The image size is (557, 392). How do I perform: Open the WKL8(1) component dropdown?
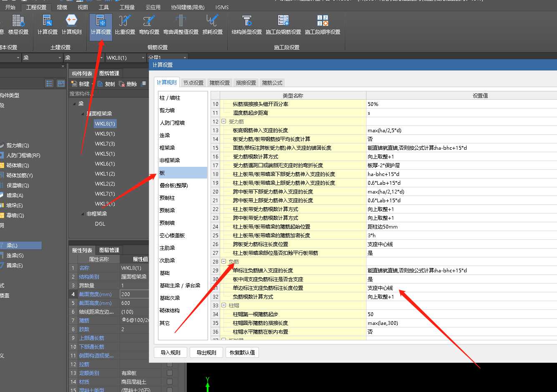[143, 58]
